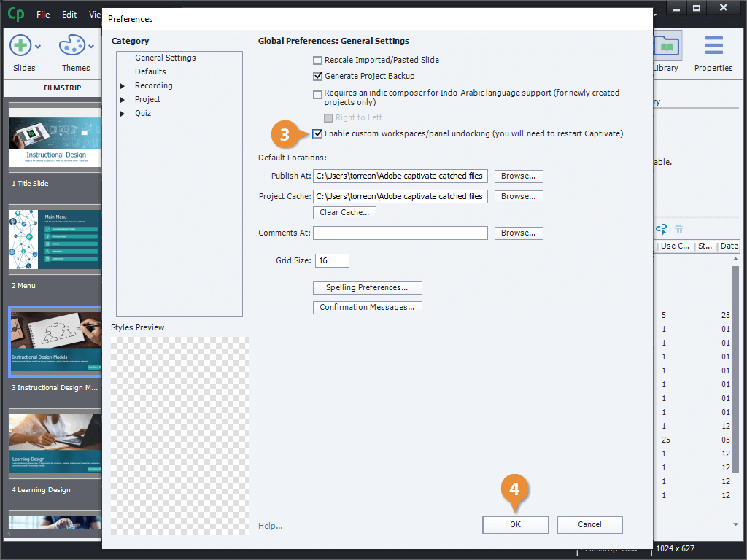Click the Project Cache path field
This screenshot has height=560, width=747.
coord(400,197)
